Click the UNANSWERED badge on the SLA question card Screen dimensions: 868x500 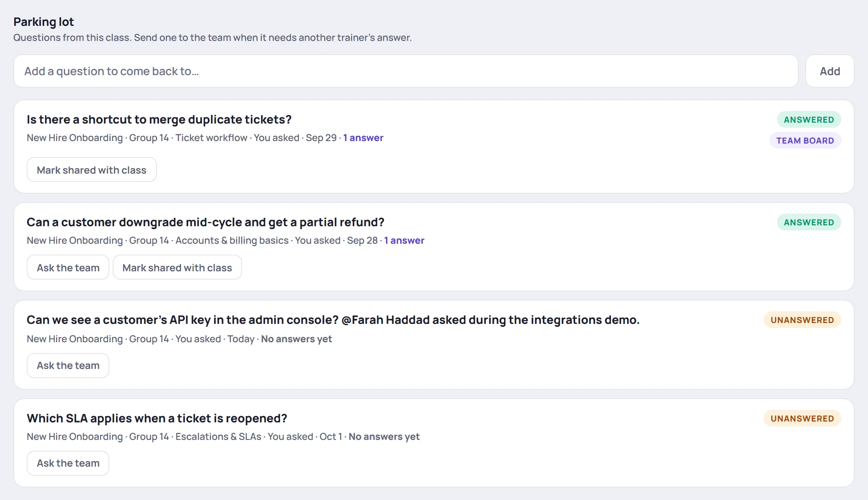802,419
